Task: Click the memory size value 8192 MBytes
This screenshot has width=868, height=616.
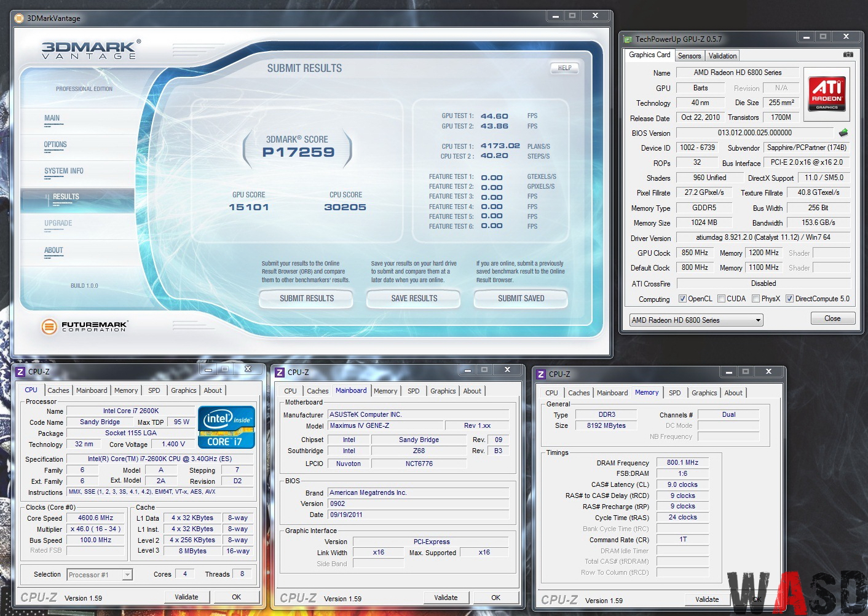Action: (606, 425)
